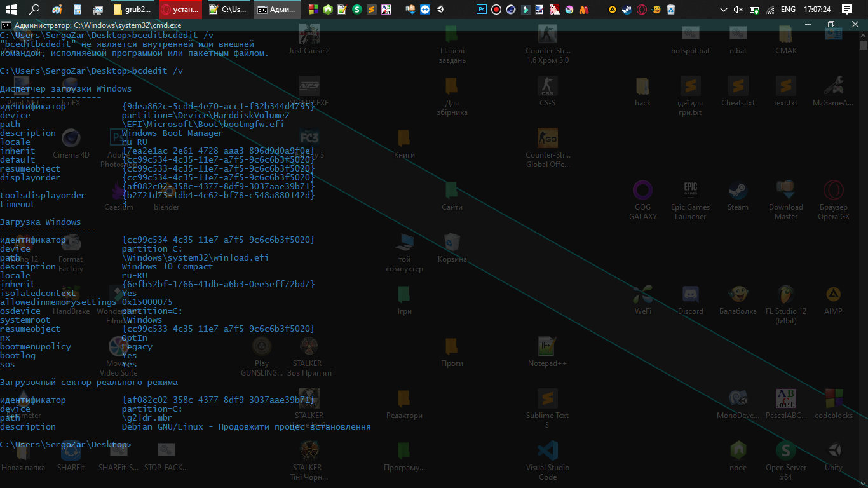Click the "Загрузочный сектор реального режима" heading

[89, 383]
